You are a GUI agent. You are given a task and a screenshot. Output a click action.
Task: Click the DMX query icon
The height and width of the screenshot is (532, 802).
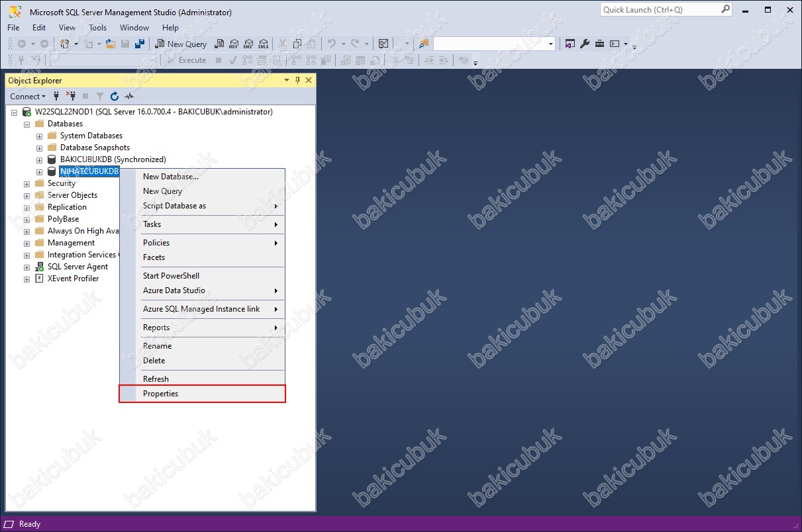[248, 44]
